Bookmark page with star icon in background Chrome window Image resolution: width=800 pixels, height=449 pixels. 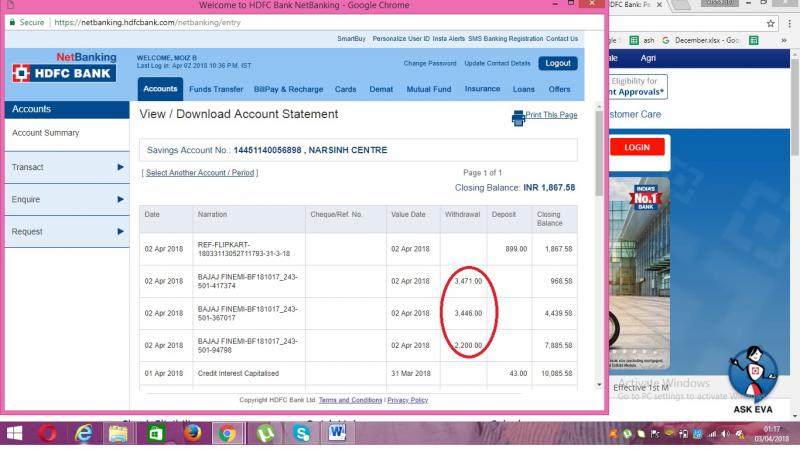(x=770, y=23)
